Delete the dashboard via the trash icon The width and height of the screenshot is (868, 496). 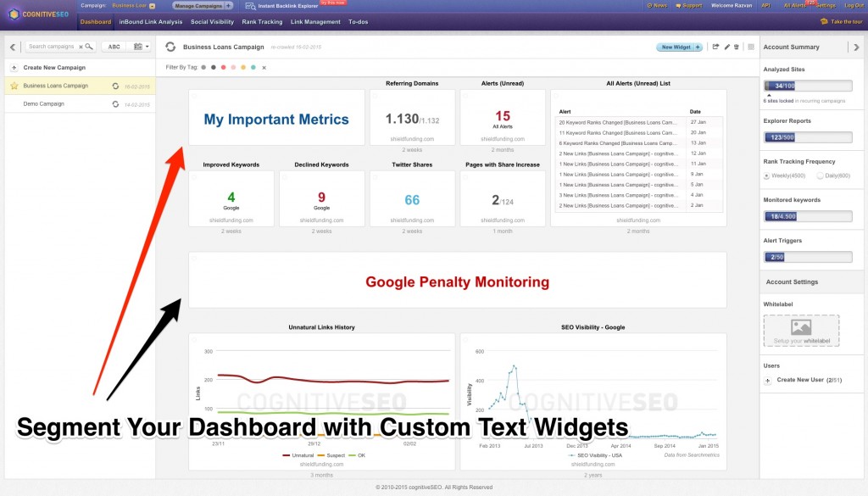[x=736, y=47]
